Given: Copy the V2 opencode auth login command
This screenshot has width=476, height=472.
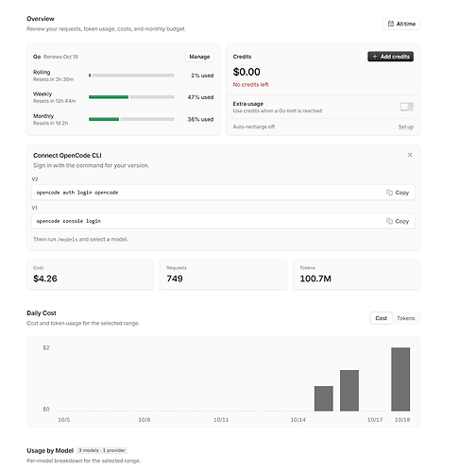Looking at the screenshot, I should pos(398,193).
